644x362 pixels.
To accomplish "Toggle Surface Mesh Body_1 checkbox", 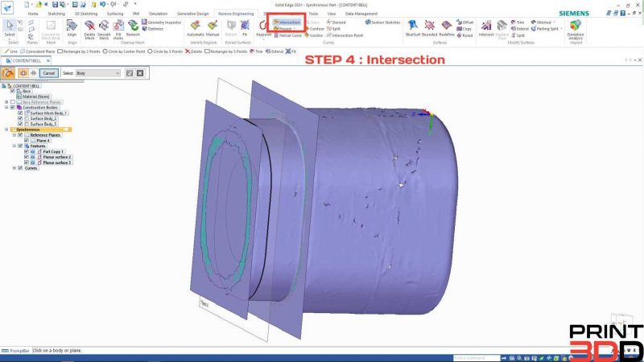I will point(20,113).
